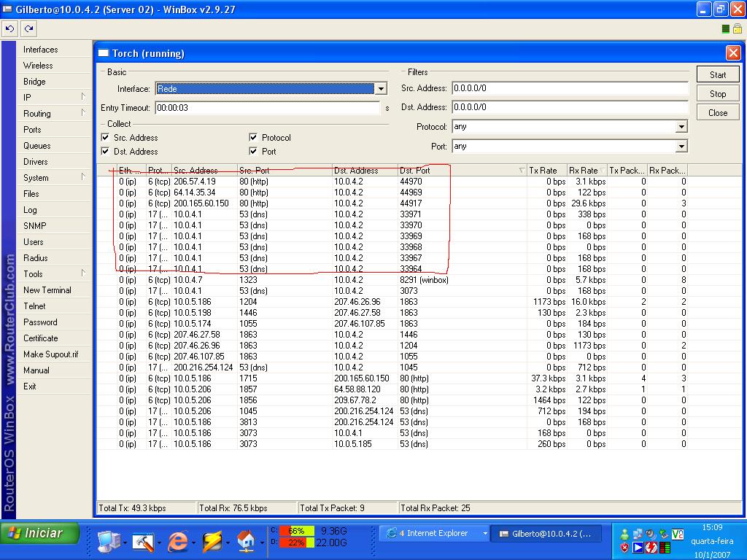Image resolution: width=747 pixels, height=560 pixels.
Task: Click the padlock icon at top right
Action: click(x=737, y=29)
